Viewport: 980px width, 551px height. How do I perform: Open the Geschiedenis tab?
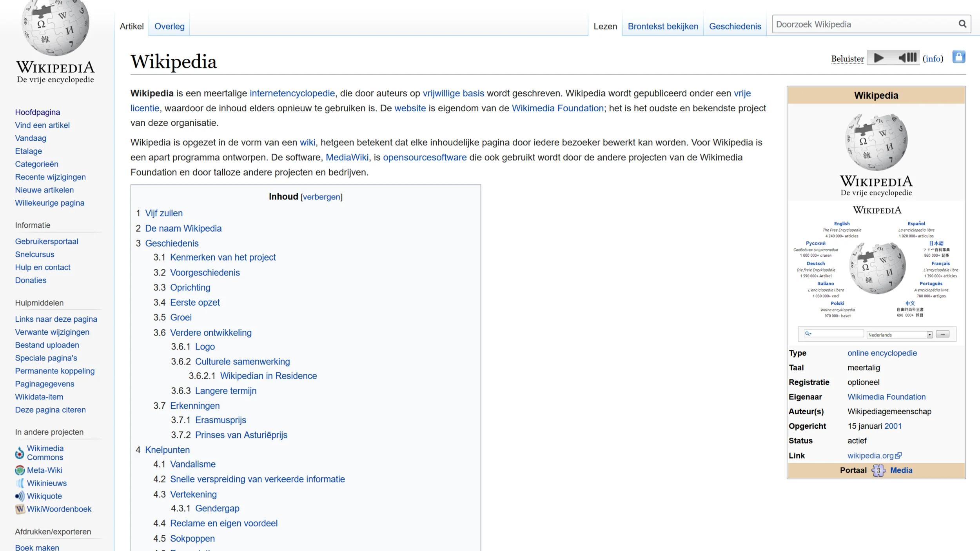(735, 26)
